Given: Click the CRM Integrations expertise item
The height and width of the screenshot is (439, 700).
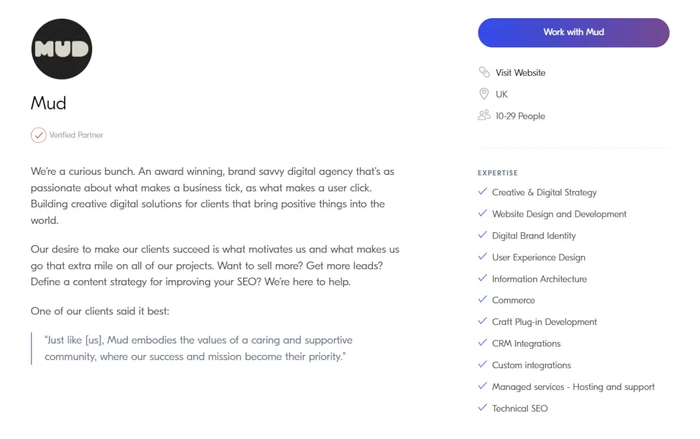Looking at the screenshot, I should coord(526,343).
